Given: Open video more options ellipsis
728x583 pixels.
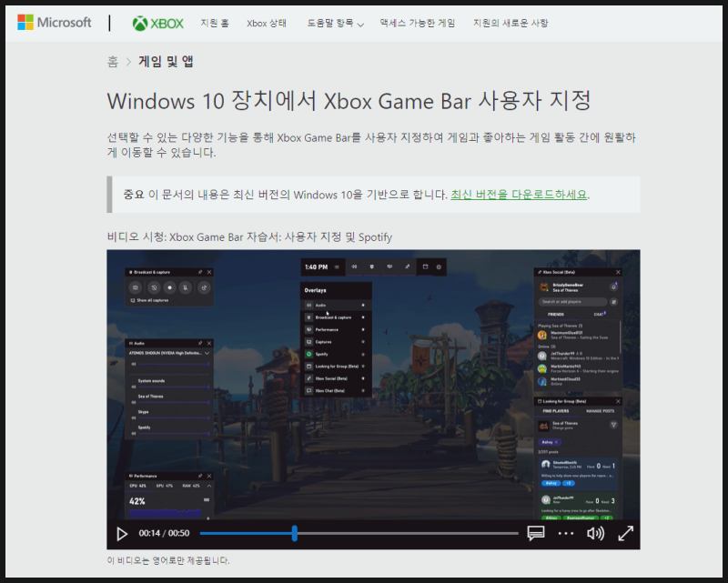Looking at the screenshot, I should pyautogui.click(x=565, y=533).
